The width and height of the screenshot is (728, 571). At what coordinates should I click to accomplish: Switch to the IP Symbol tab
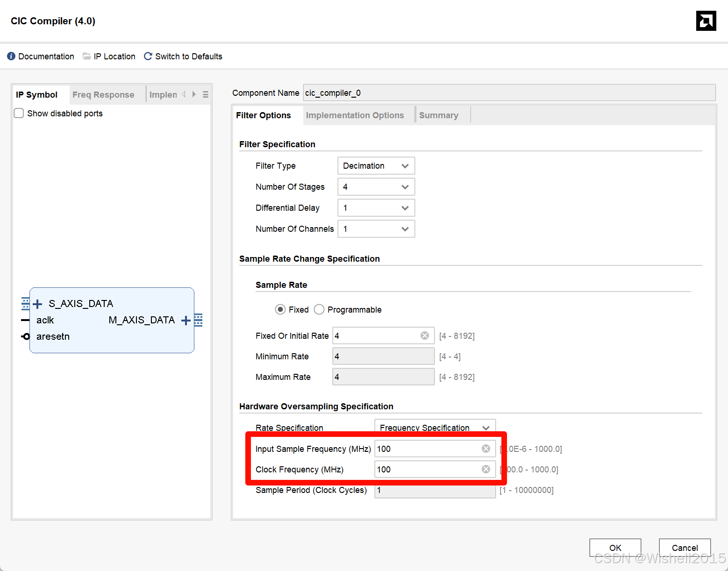[x=36, y=95]
